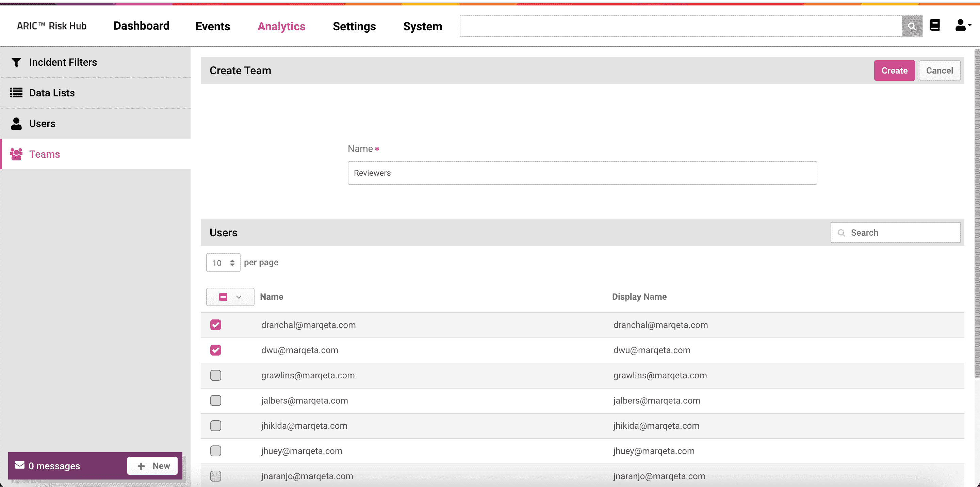Click the magnifier icon in Users search
Image resolution: width=980 pixels, height=487 pixels.
pos(841,233)
